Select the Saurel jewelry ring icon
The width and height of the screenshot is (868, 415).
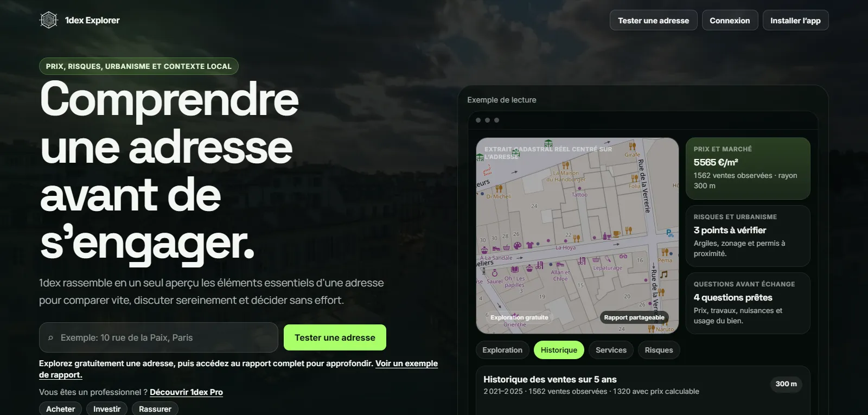click(495, 273)
